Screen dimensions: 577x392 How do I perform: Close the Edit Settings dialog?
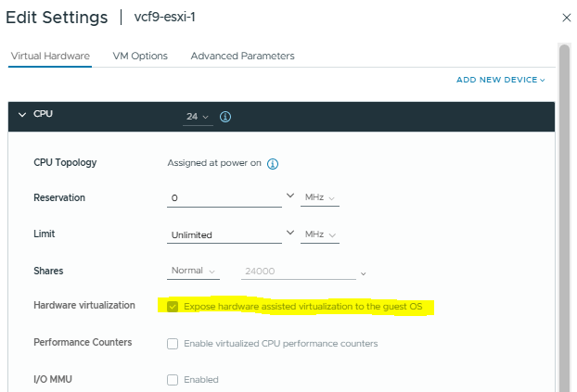(566, 18)
